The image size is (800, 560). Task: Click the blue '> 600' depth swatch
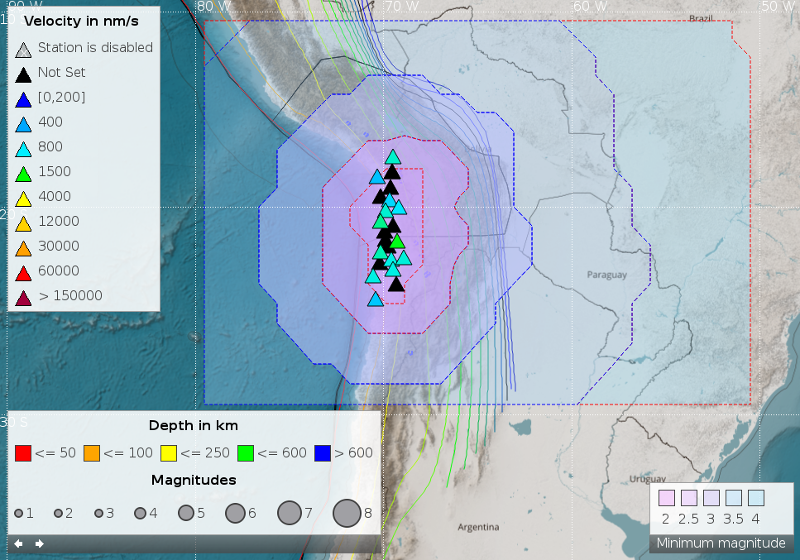[322, 453]
